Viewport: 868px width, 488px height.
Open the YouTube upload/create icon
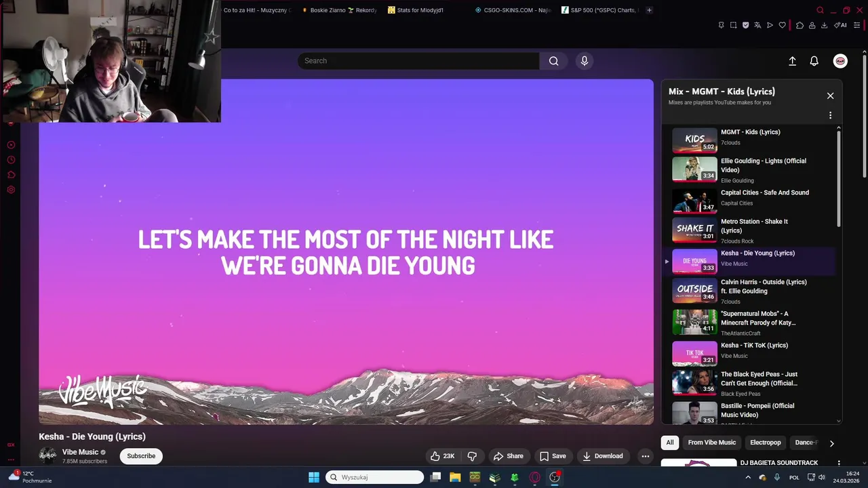click(792, 61)
